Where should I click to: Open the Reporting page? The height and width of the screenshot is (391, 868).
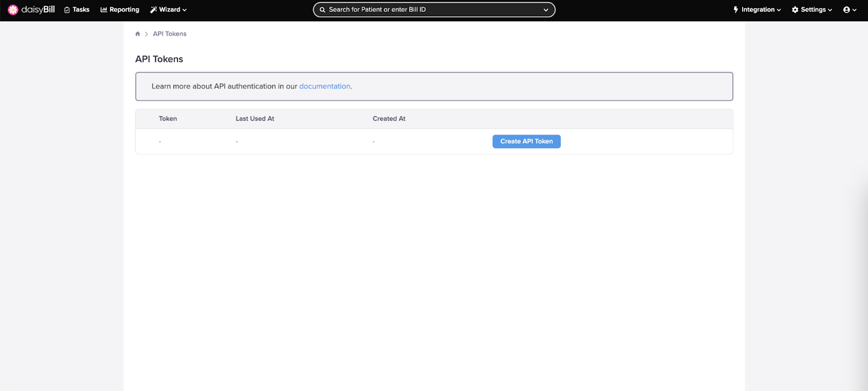120,10
